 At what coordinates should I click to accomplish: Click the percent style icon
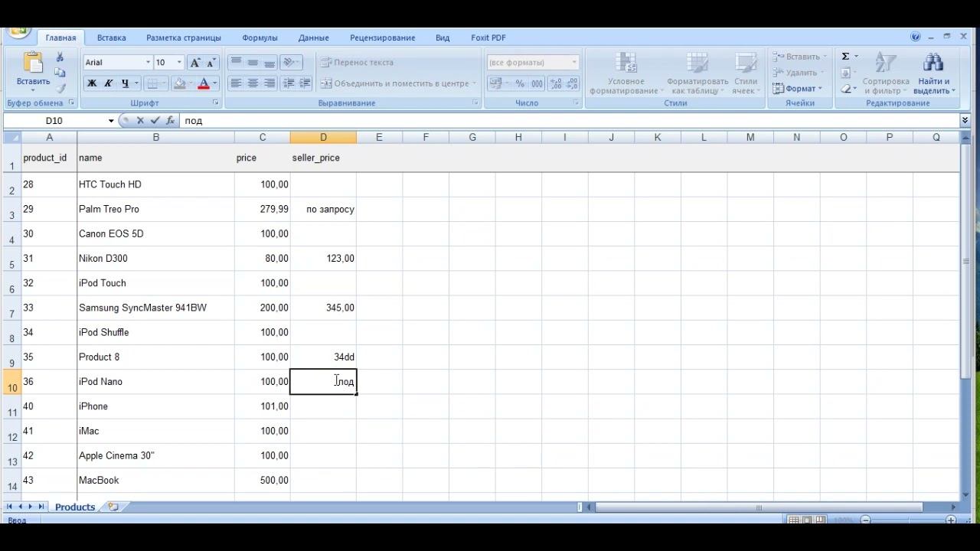click(x=520, y=83)
